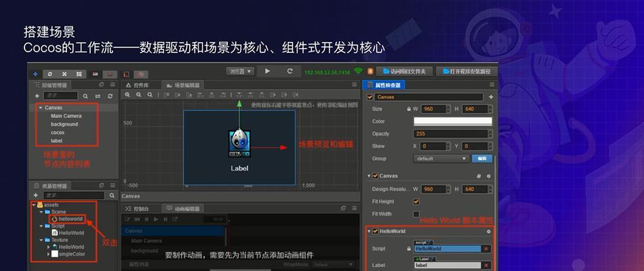Click the blue 编辑 group button
Image resolution: width=644 pixels, height=271 pixels.
point(482,159)
